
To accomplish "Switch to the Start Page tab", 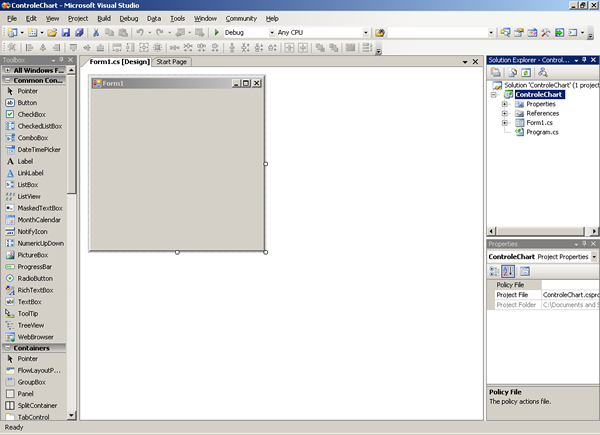I will [x=171, y=62].
